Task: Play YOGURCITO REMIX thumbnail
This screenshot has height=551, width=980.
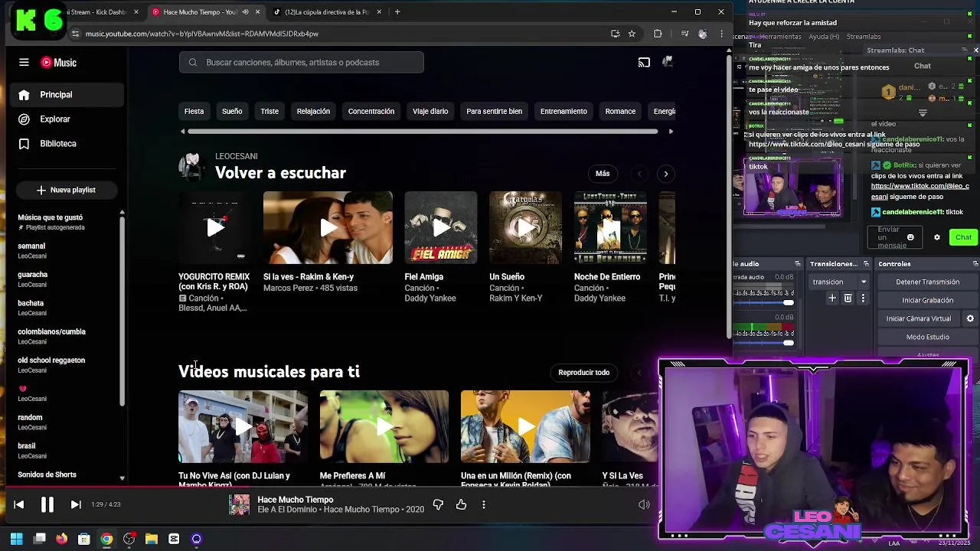Action: tap(214, 228)
